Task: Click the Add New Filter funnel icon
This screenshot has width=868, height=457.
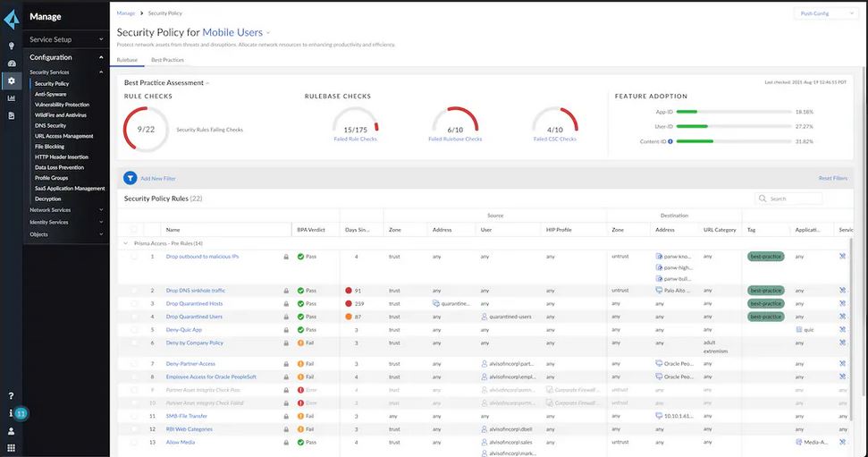Action: (131, 178)
